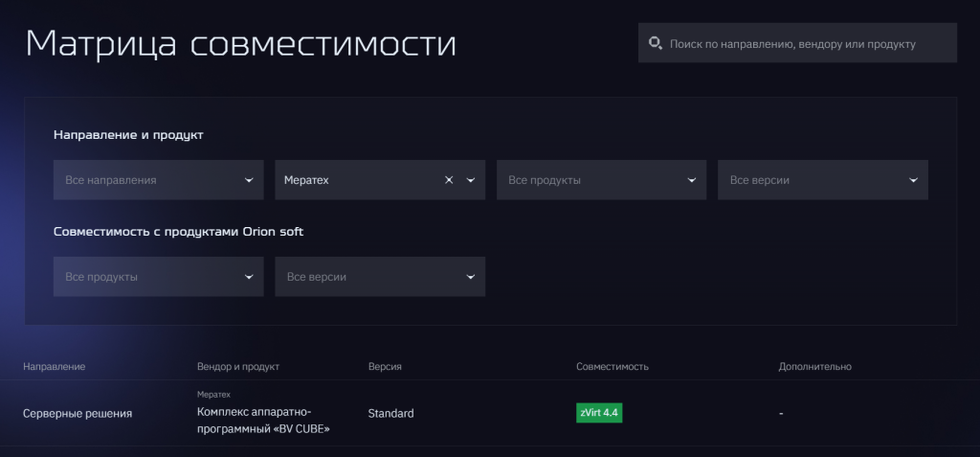Click the magnifying glass search icon
980x457 pixels.
click(656, 43)
